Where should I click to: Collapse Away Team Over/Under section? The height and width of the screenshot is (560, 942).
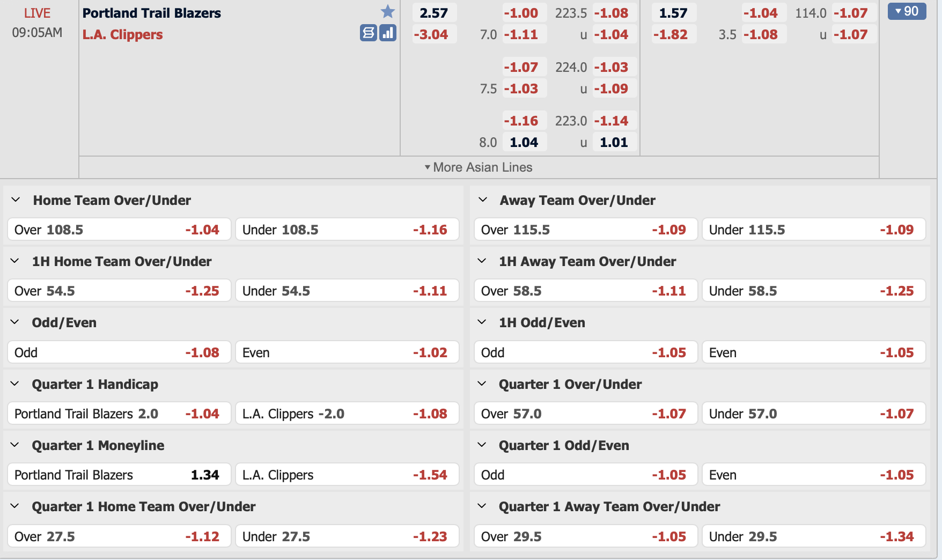point(482,200)
